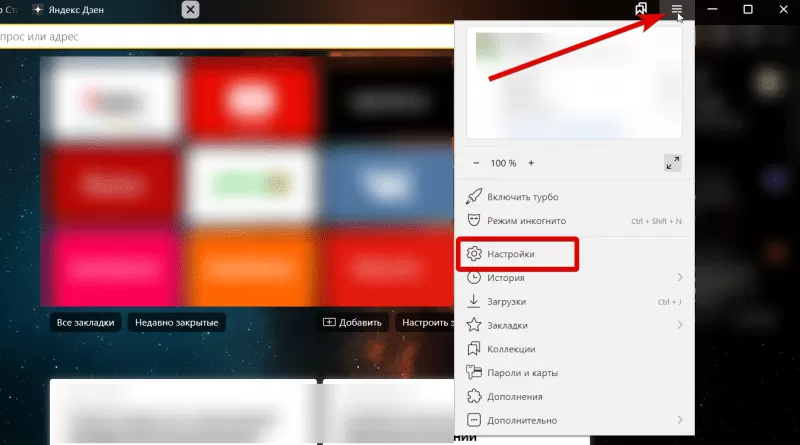
Task: Minimize the browser window
Action: point(712,9)
